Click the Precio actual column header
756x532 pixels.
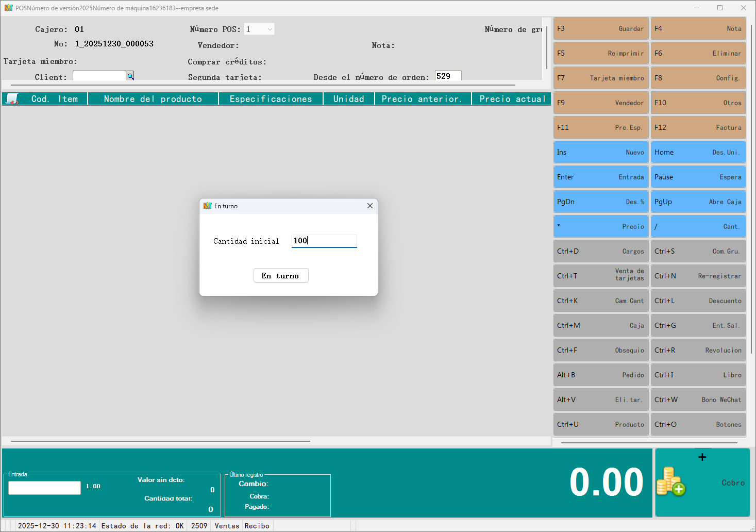pos(512,99)
